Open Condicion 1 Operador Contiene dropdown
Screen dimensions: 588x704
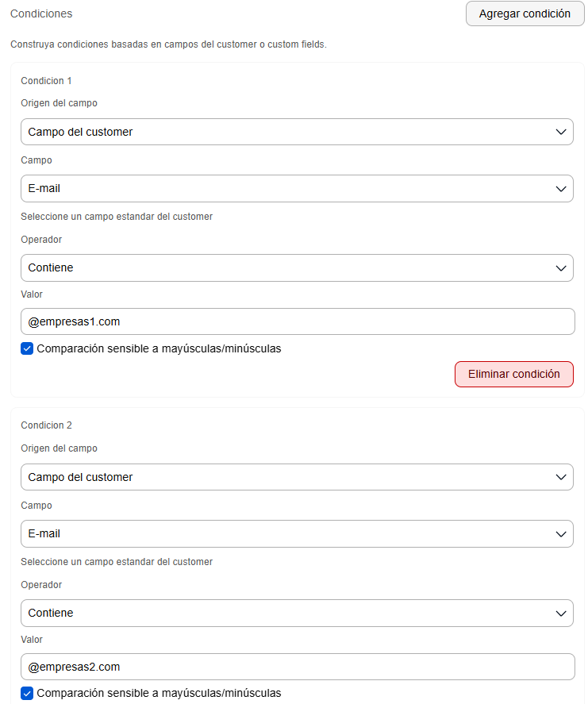pos(297,267)
